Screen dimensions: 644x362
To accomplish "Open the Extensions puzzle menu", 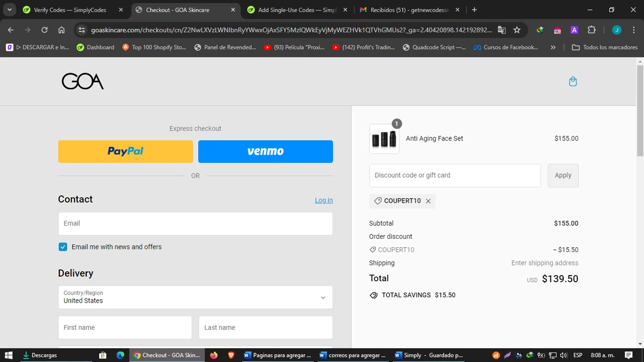I will [x=592, y=30].
